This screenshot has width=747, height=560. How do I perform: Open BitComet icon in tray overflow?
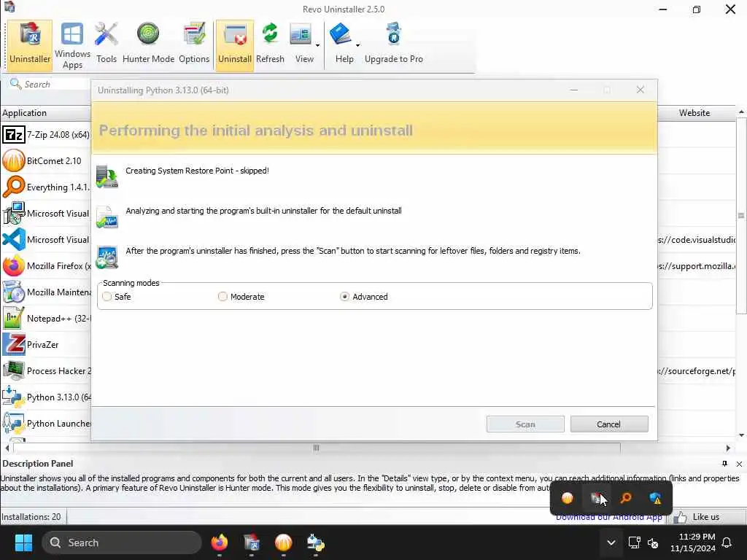tap(567, 498)
